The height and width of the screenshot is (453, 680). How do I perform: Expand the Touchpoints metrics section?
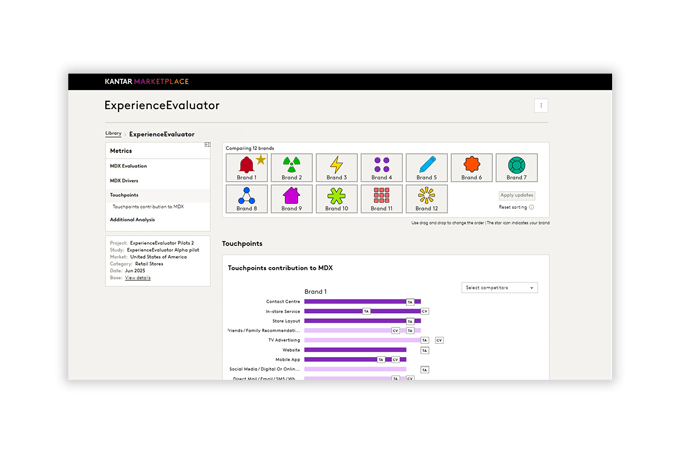click(x=124, y=195)
